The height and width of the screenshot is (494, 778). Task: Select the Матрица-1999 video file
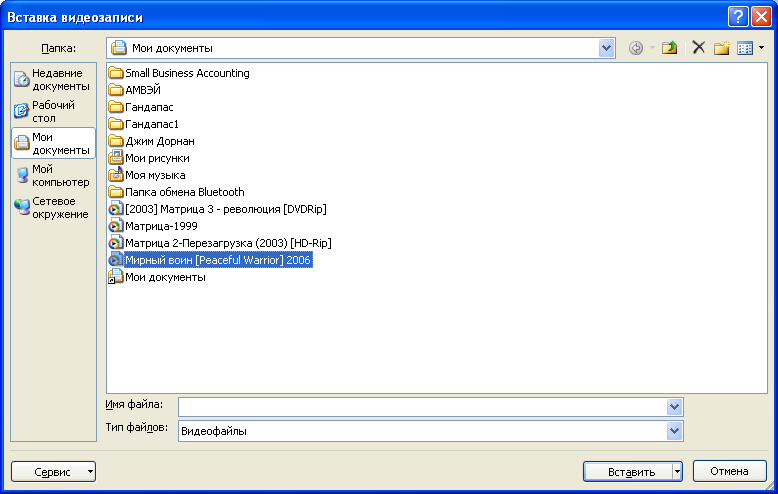click(x=153, y=226)
